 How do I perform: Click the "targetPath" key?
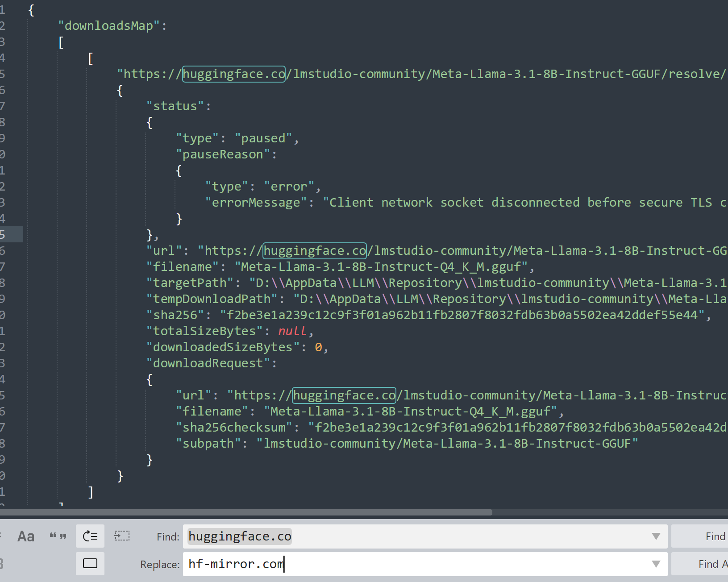tap(190, 283)
